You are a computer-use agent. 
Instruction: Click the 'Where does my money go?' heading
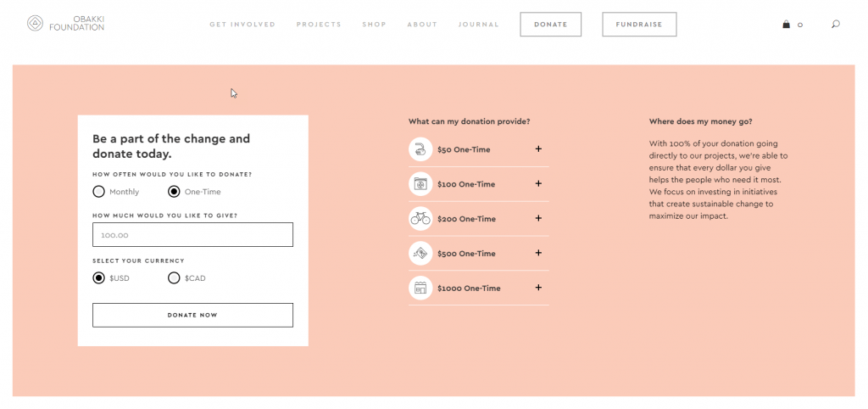(701, 121)
